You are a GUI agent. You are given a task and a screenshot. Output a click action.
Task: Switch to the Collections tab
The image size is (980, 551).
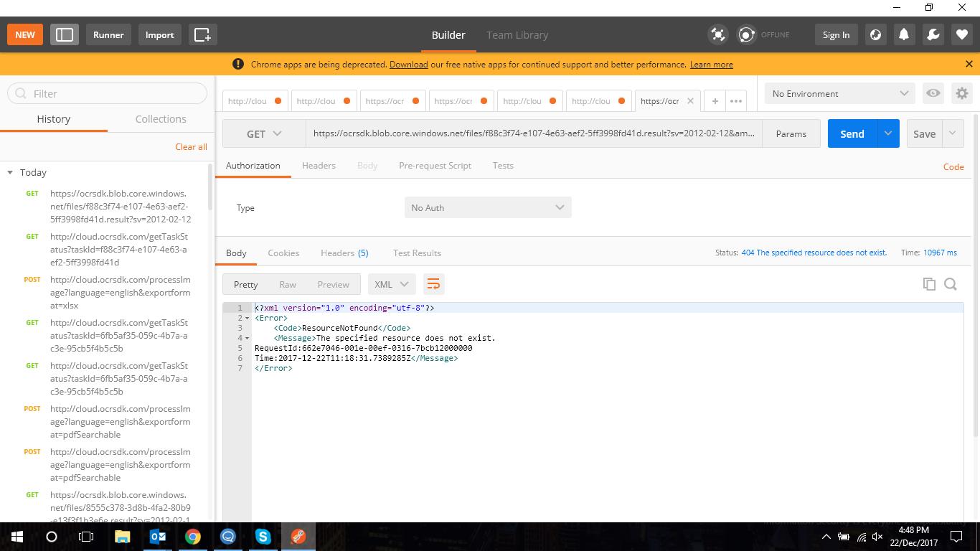161,118
